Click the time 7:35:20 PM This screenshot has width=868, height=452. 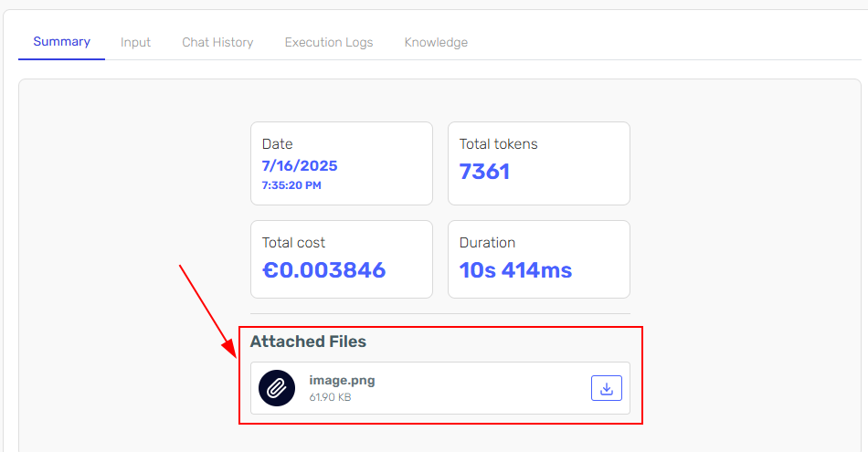(291, 185)
